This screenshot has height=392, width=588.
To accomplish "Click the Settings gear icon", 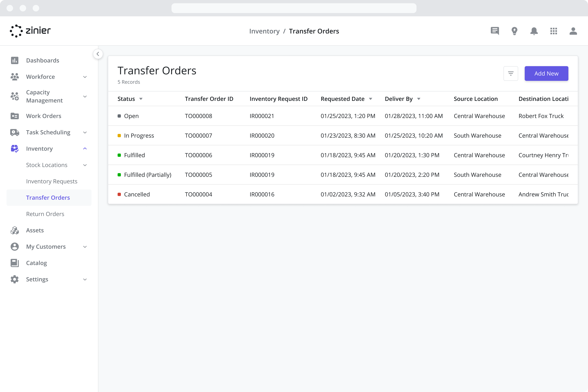I will pos(14,279).
